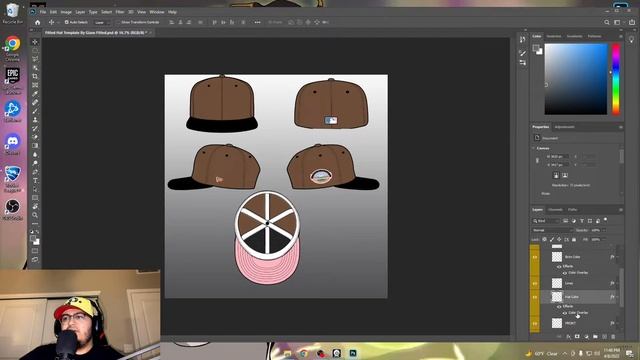
Task: Click the new adjustment layer icon
Action: click(587, 337)
